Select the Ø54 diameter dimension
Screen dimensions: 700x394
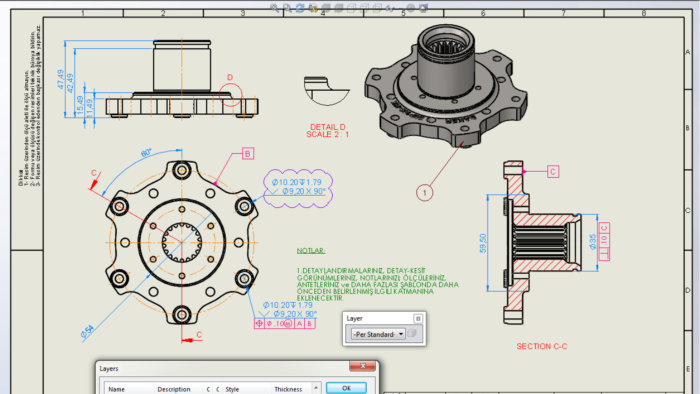pos(88,332)
